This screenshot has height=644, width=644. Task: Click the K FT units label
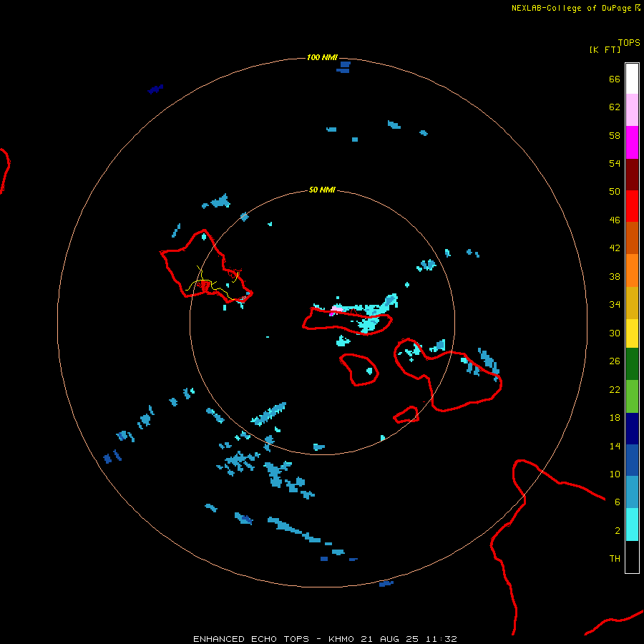click(605, 49)
